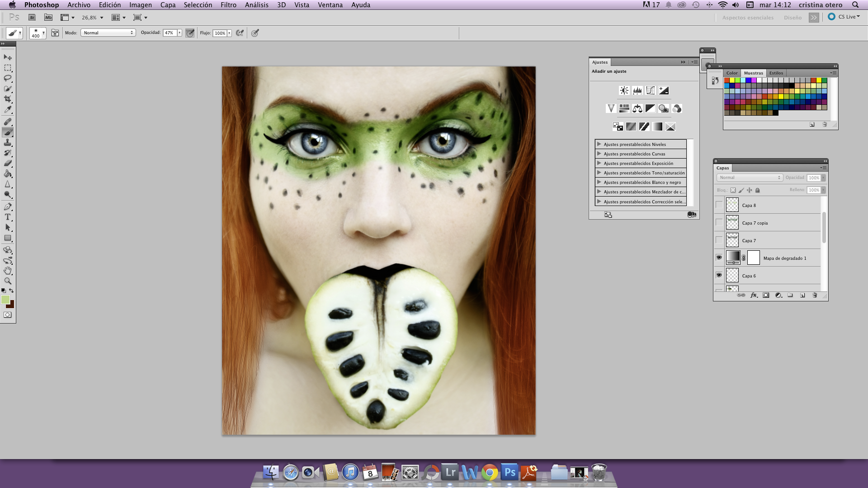Viewport: 868px width, 488px height.
Task: Enable airbrush mode next to Flujo
Action: 240,33
